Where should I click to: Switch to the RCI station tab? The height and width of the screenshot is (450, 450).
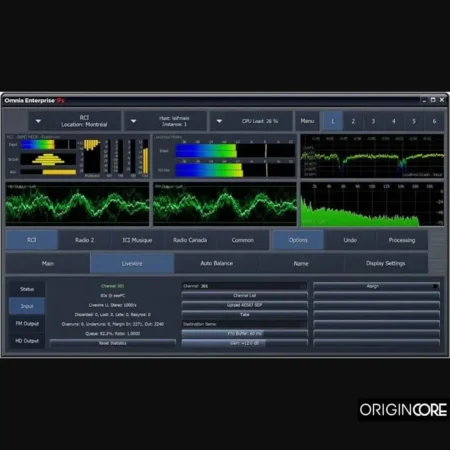[32, 240]
